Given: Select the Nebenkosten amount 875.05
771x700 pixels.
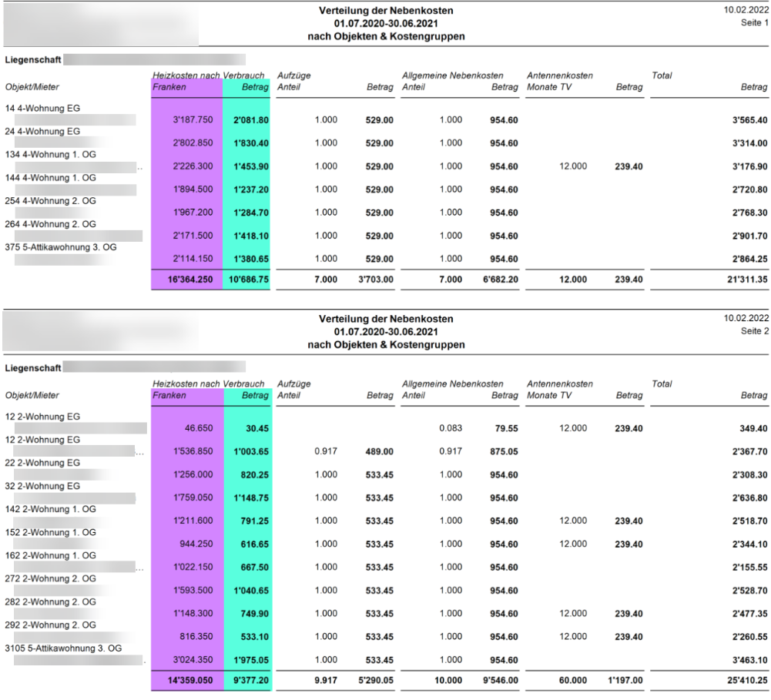Looking at the screenshot, I should click(504, 451).
